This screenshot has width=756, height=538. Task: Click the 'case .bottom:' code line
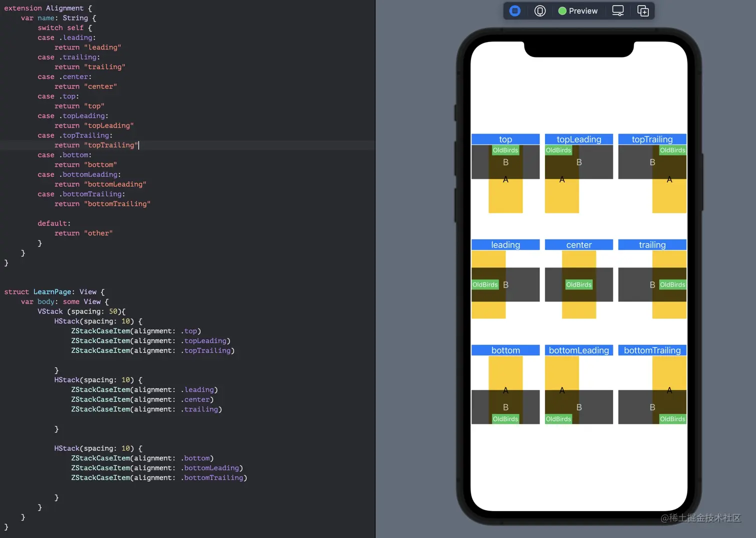(x=64, y=155)
